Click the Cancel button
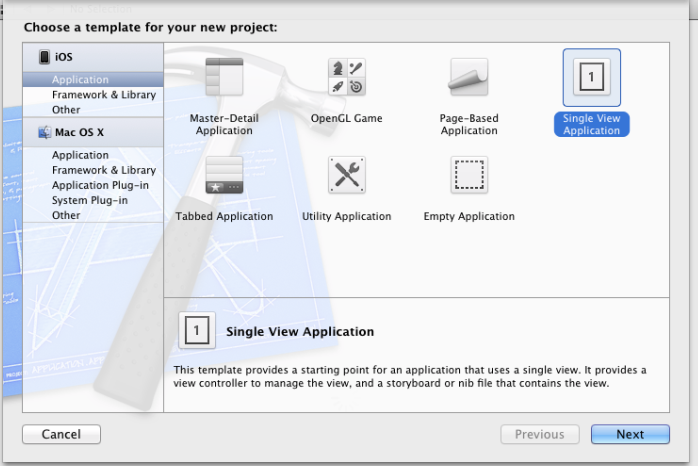Viewport: 698px width, 466px height. tap(61, 434)
